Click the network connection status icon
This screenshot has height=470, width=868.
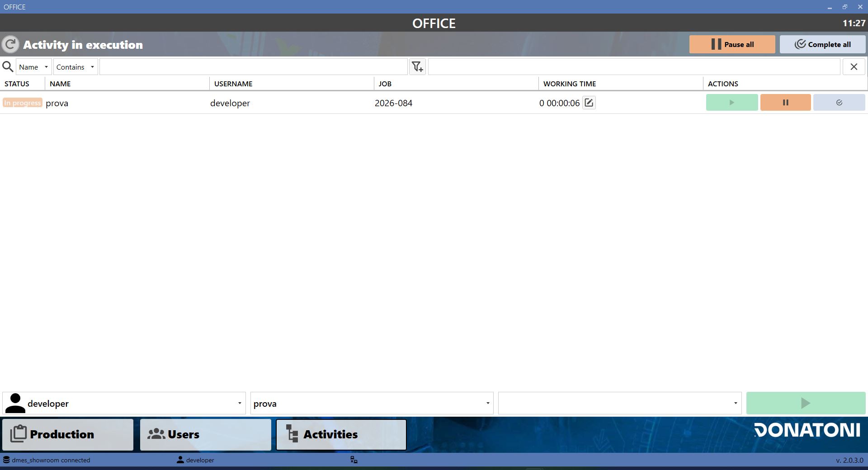354,460
